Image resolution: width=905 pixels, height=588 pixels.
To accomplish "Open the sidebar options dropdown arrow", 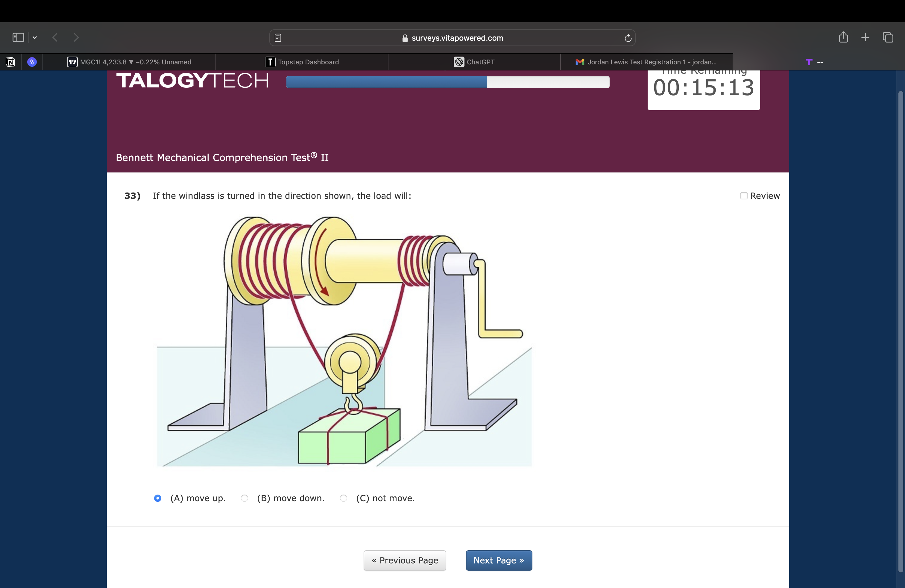I will tap(35, 37).
